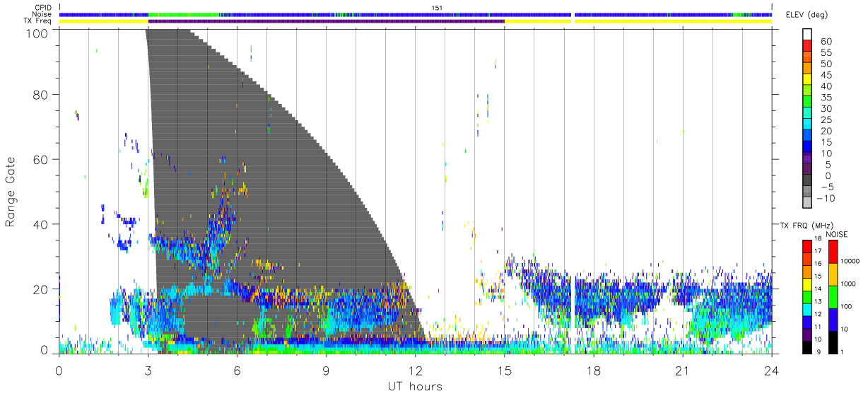Pick the yellow swatch on ELEV color bar
The width and height of the screenshot is (868, 401).
(807, 79)
